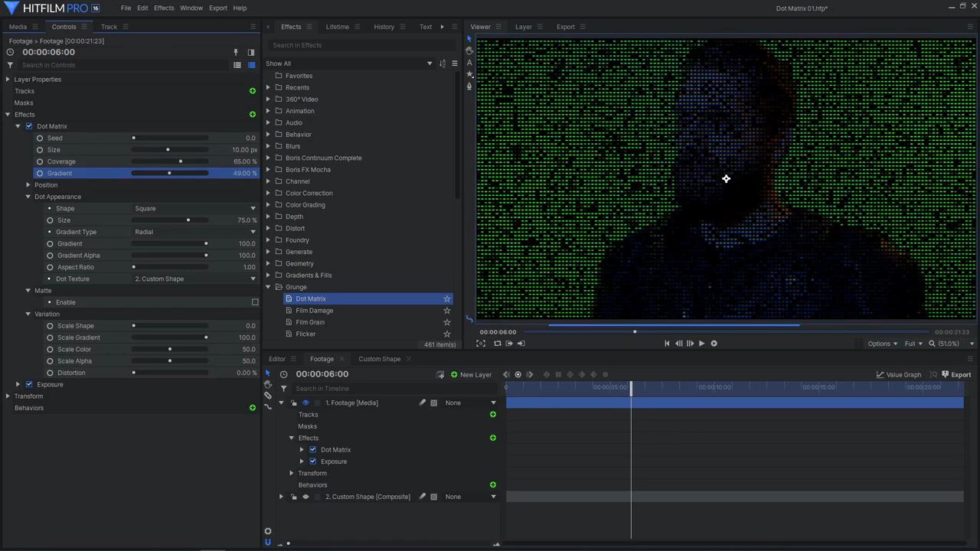Click the timeline Export button
Image resolution: width=980 pixels, height=551 pixels.
coord(956,375)
